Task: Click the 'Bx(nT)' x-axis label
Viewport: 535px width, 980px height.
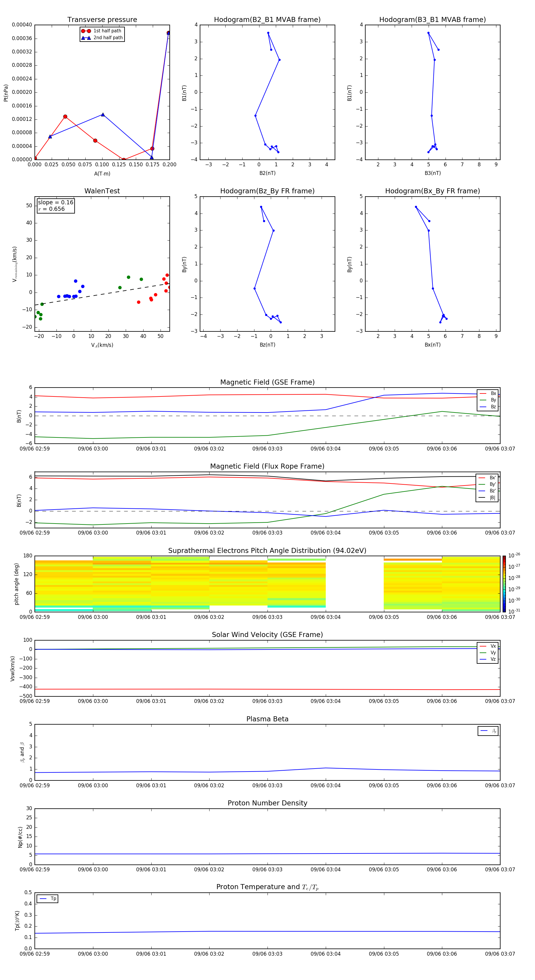Action: pyautogui.click(x=432, y=345)
